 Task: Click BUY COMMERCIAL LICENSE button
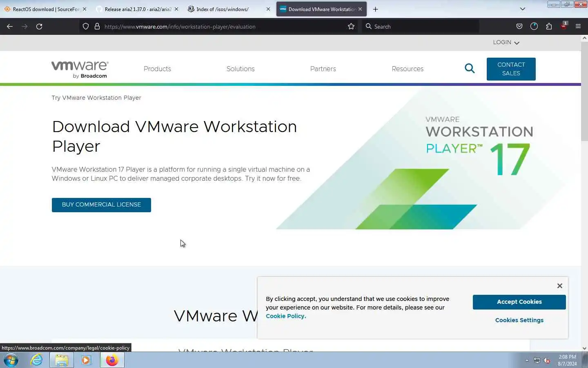coord(101,205)
